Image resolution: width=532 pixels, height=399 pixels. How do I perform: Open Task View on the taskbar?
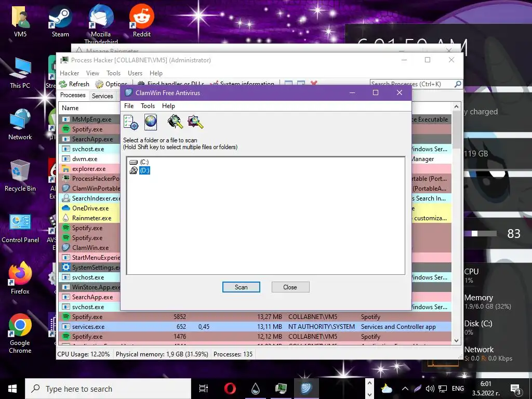(x=204, y=389)
